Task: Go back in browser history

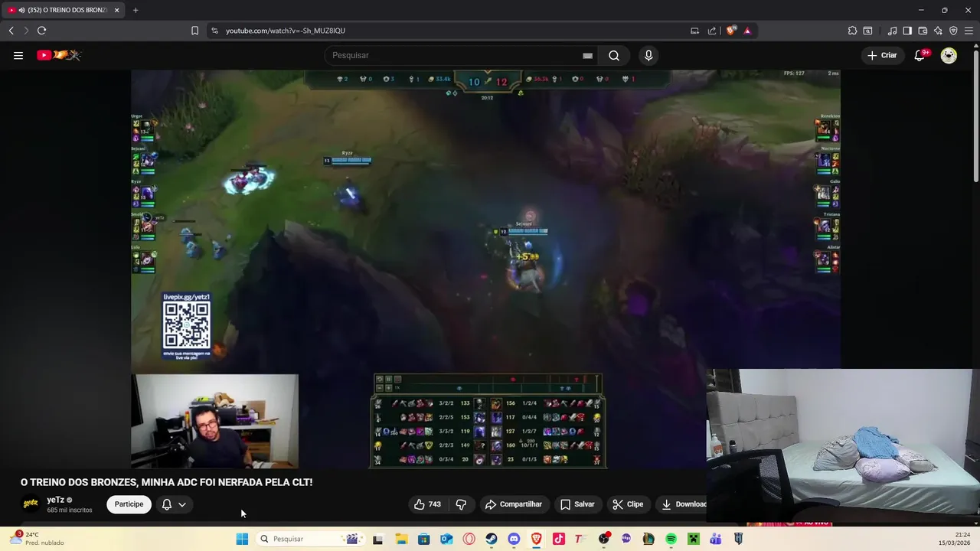Action: tap(11, 31)
